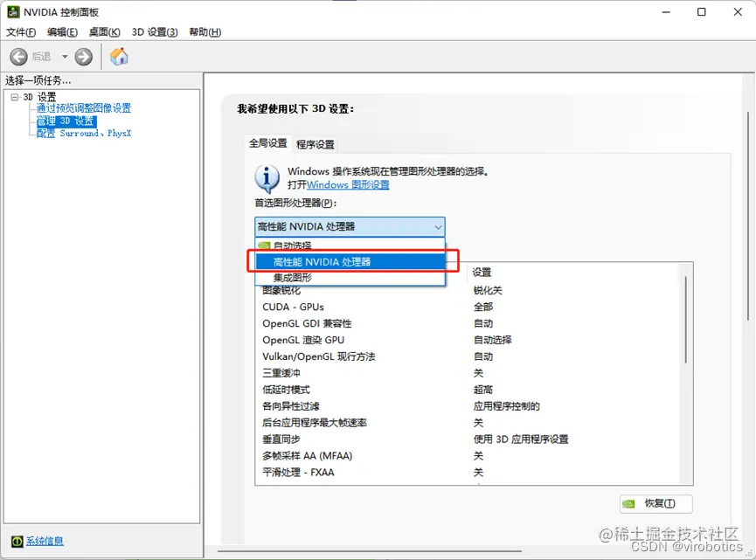Switch to the 全局设置 tab
Viewport: 756px width, 560px height.
267,143
